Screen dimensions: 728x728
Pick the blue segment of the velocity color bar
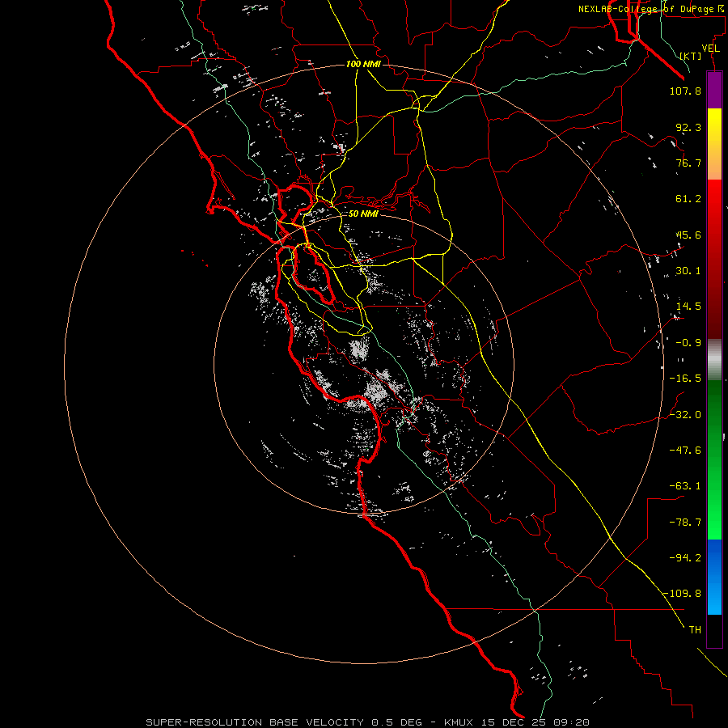click(714, 577)
